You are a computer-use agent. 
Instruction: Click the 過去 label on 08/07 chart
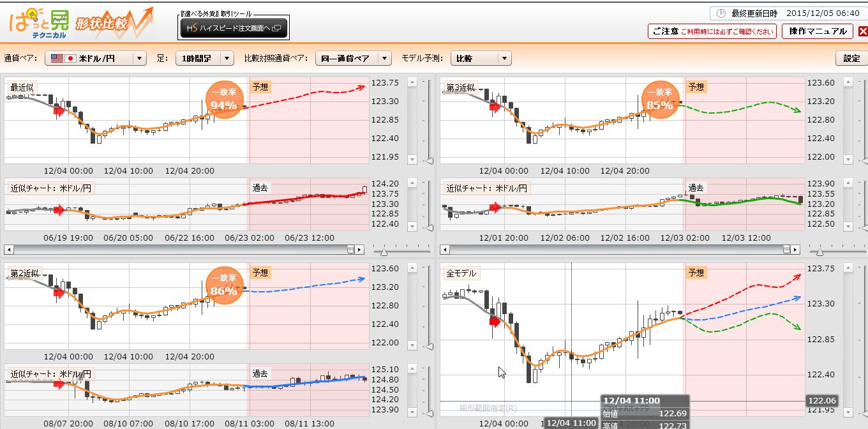[x=260, y=373]
